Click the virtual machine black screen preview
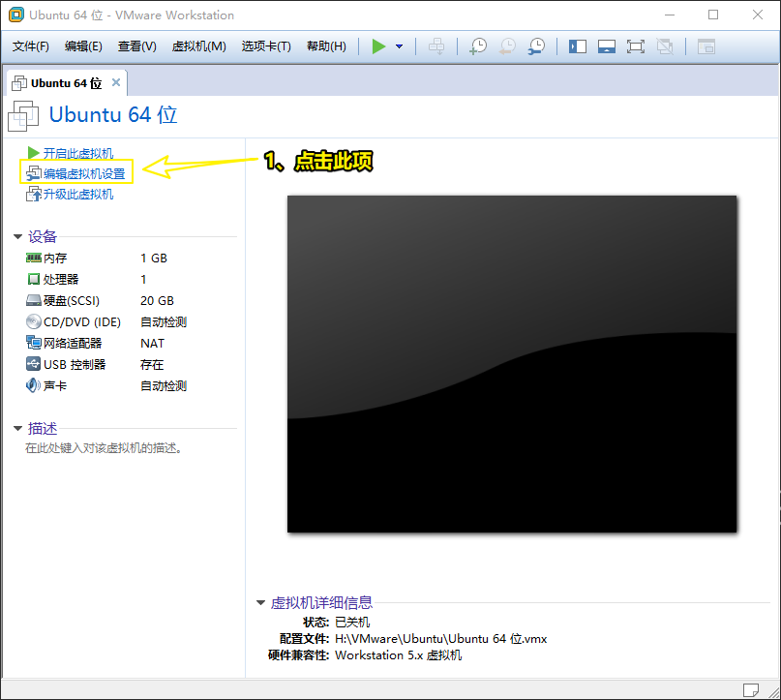 click(x=512, y=364)
